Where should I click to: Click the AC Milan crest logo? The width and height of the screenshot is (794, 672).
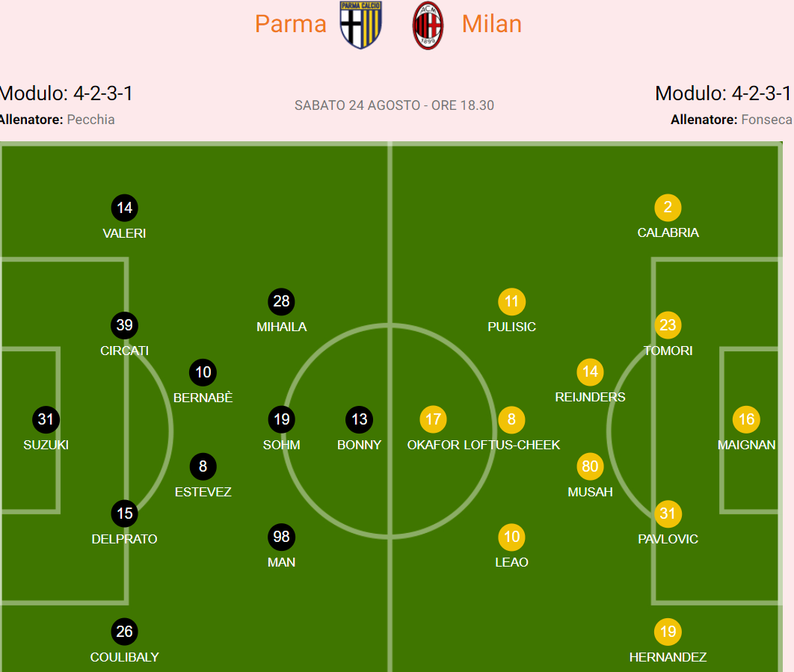(x=428, y=25)
